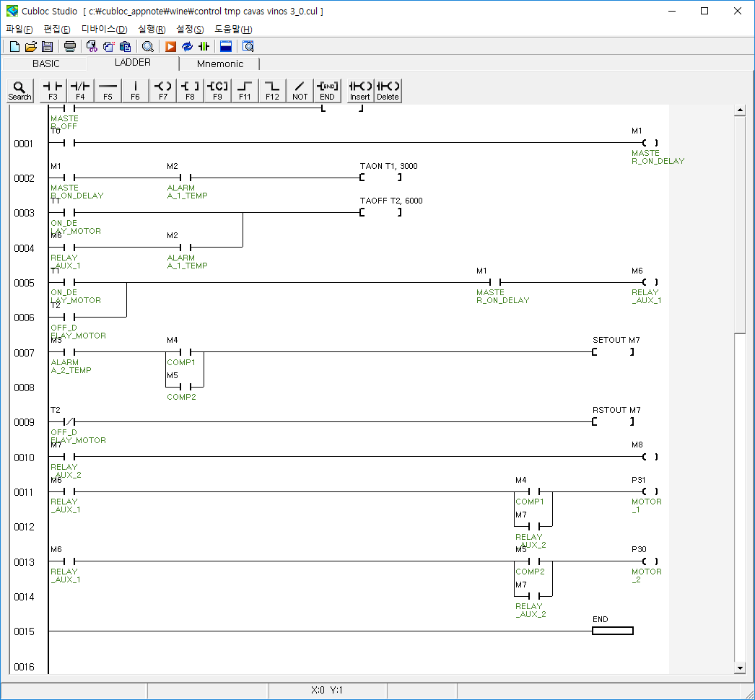
Task: Click the scrollbar down arrow
Action: (x=739, y=668)
